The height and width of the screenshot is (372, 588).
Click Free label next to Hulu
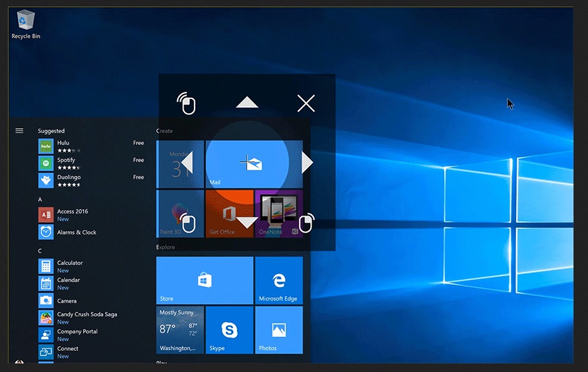pos(139,143)
